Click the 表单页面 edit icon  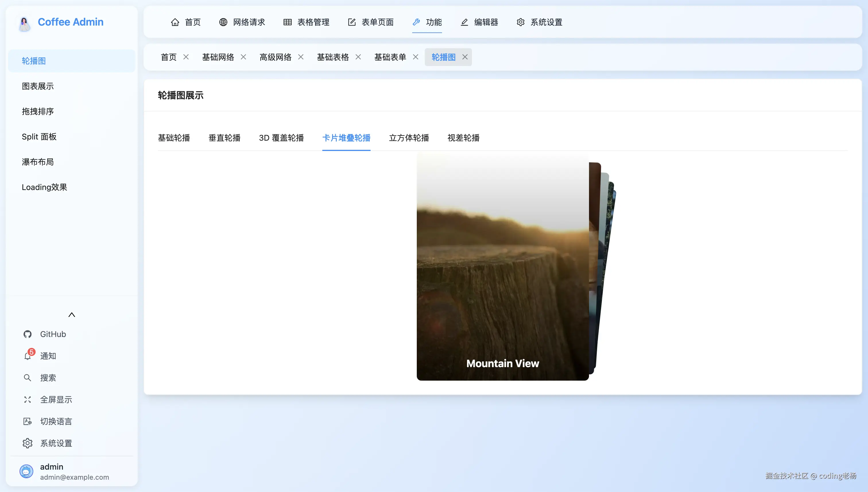pos(352,22)
